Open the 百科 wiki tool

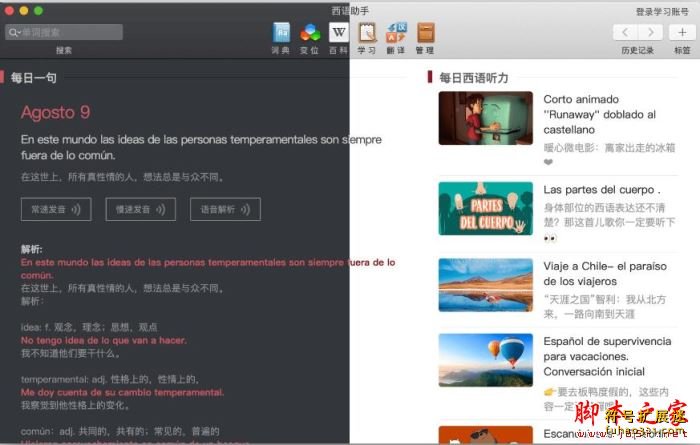coord(338,38)
